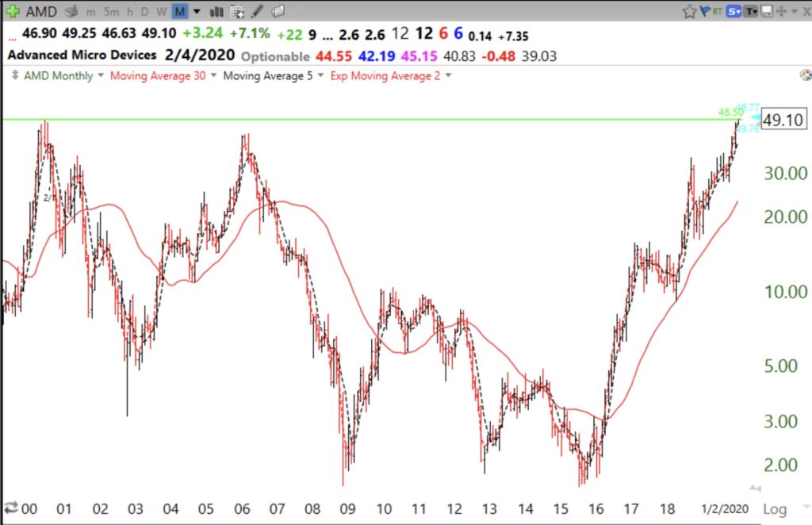
Task: Switch to the 1-minute 'm' timeframe
Action: [90, 11]
